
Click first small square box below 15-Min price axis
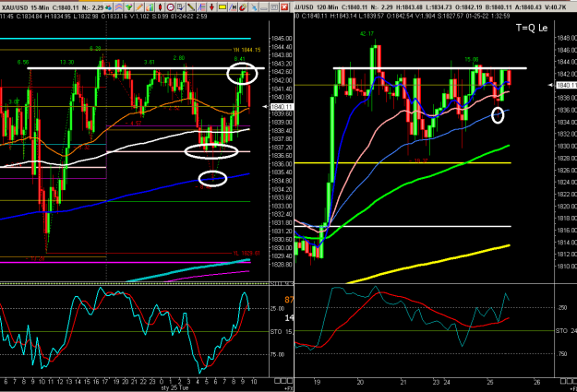[277, 381]
